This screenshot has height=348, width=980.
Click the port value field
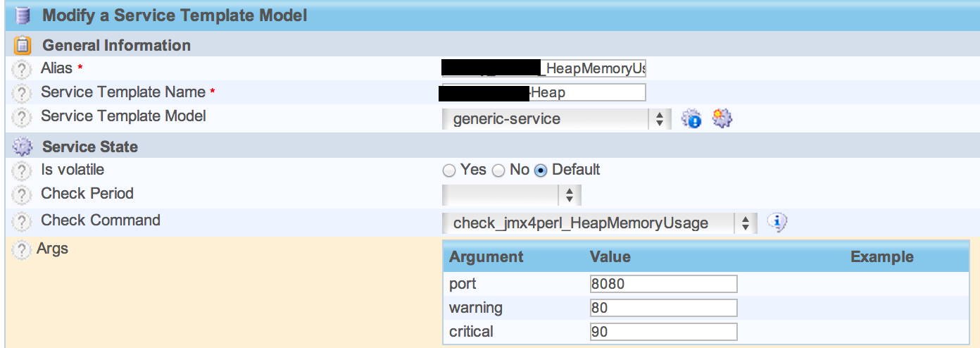(664, 284)
